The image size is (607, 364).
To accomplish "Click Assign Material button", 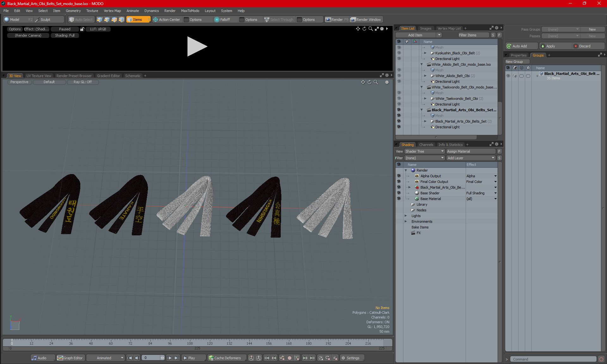I will 471,151.
